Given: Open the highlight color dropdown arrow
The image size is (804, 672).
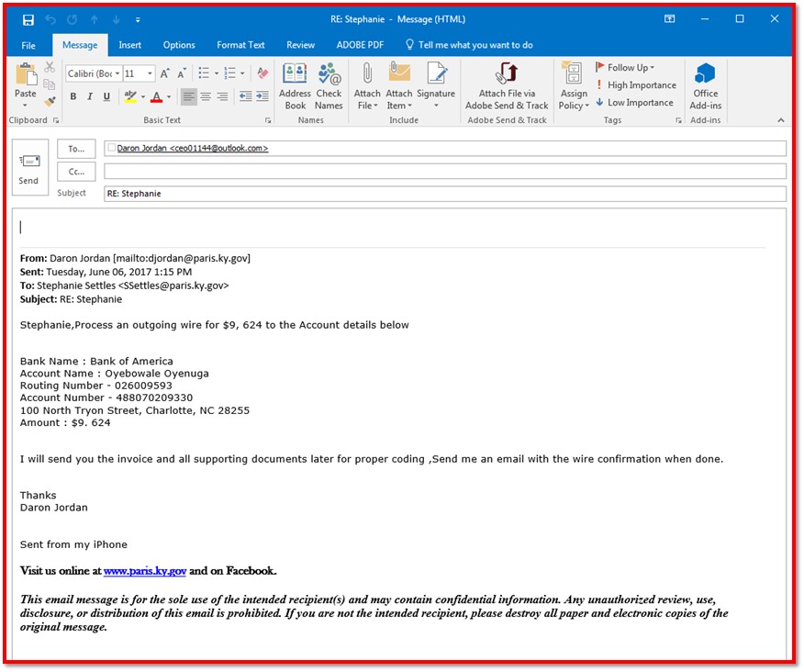Looking at the screenshot, I should click(x=143, y=96).
